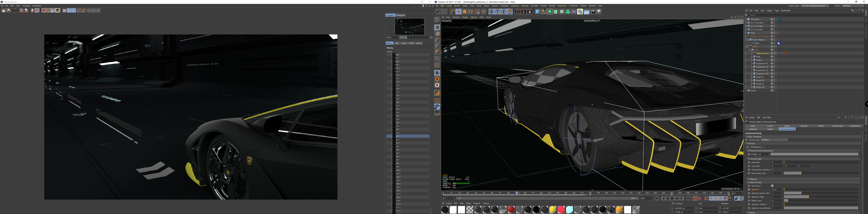Toggle the X axis lock
Viewport: 868px width, 214px height.
tap(491, 12)
